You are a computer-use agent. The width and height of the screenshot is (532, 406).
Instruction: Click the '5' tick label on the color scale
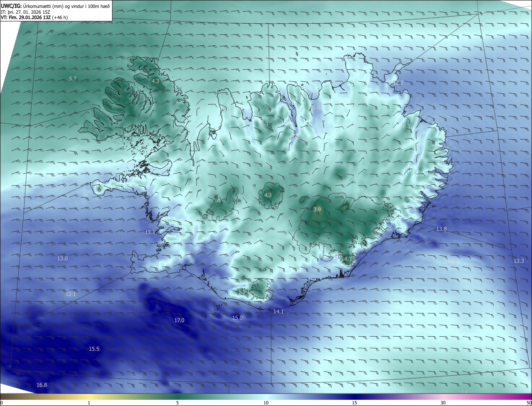click(x=177, y=403)
